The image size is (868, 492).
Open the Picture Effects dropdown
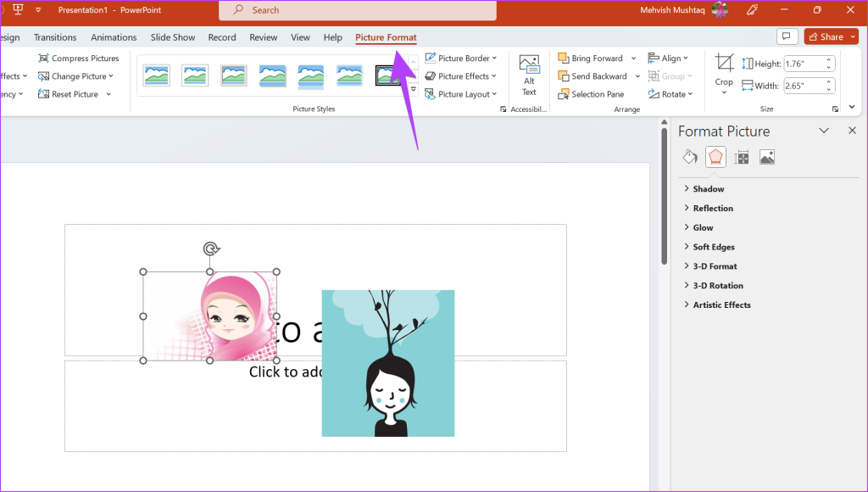[460, 75]
